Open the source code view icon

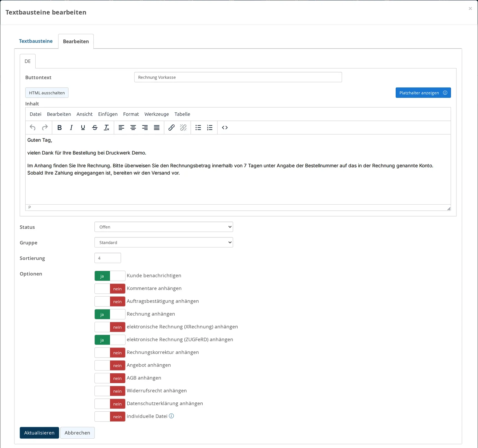point(225,128)
